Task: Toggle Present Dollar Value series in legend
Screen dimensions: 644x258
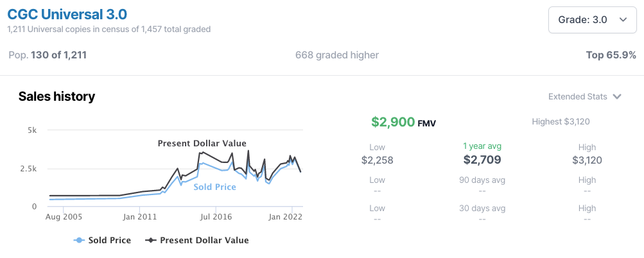Action: tap(196, 240)
